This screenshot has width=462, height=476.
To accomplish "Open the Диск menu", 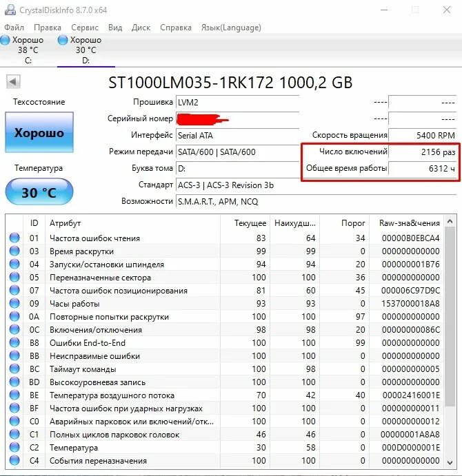I will click(x=141, y=28).
